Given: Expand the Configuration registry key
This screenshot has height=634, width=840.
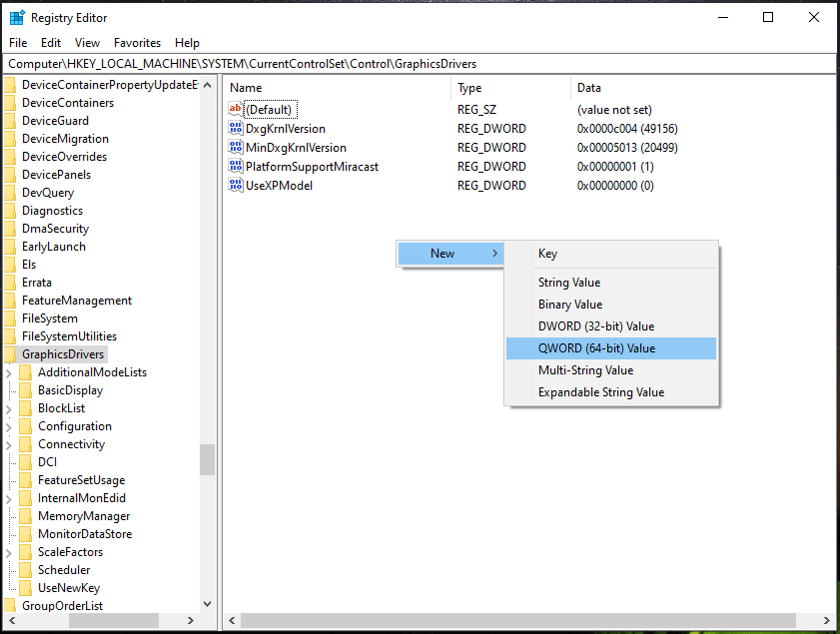Looking at the screenshot, I should click(x=9, y=426).
